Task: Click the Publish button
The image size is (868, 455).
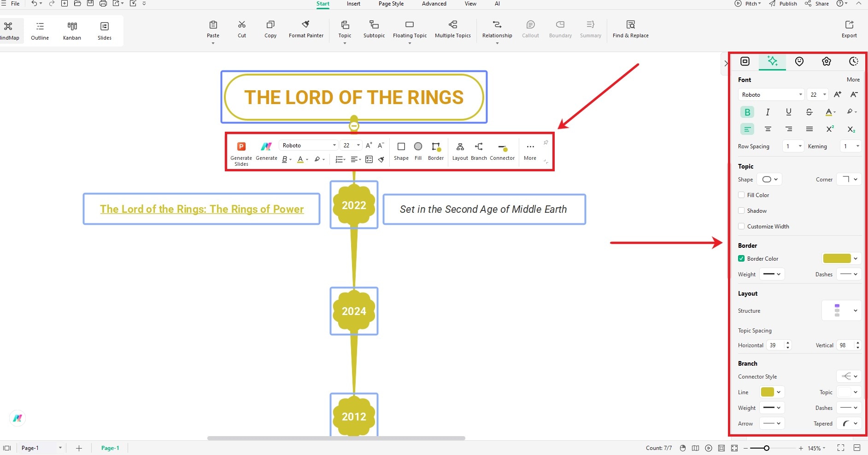Action: (783, 4)
